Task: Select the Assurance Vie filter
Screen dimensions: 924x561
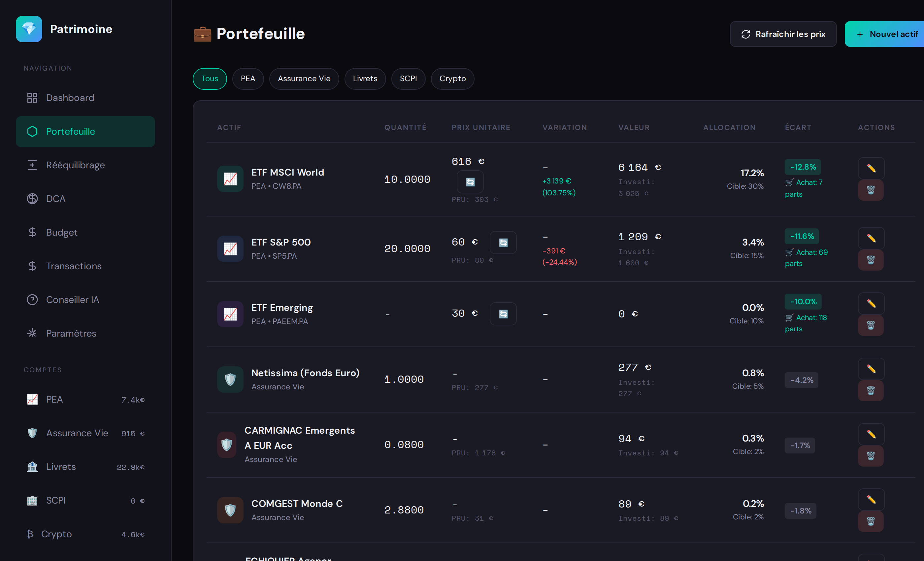Action: click(x=304, y=79)
